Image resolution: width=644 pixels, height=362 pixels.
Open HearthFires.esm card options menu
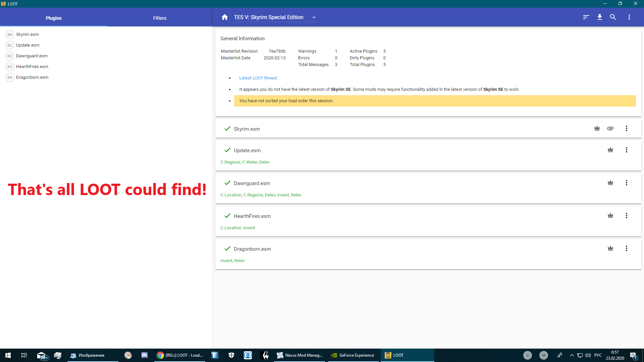[x=626, y=216]
